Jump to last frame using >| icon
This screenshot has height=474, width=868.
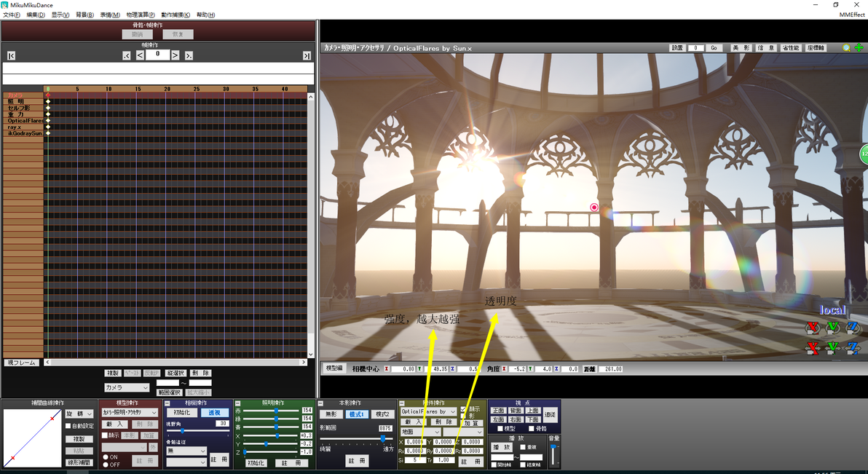click(x=306, y=55)
